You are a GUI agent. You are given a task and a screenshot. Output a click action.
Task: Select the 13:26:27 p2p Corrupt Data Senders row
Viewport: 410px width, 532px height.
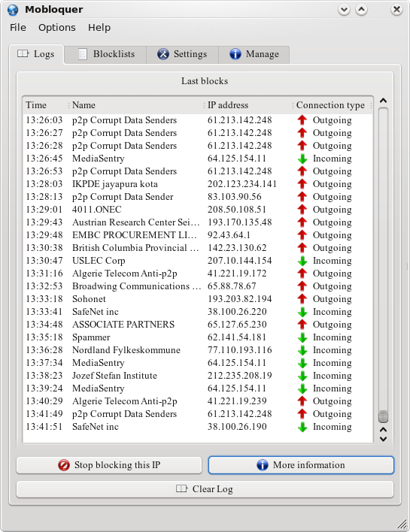pyautogui.click(x=198, y=133)
